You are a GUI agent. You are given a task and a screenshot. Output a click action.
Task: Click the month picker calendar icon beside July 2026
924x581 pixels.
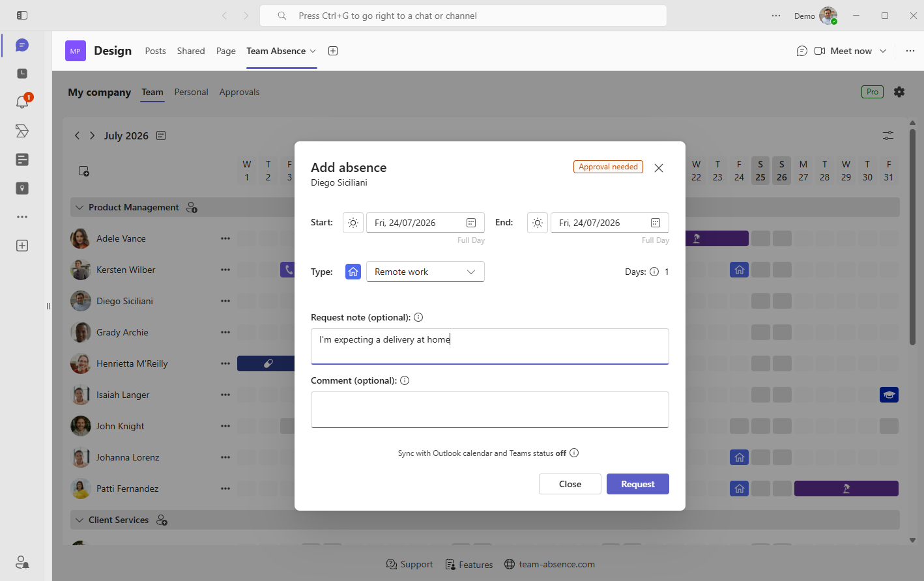coord(161,135)
